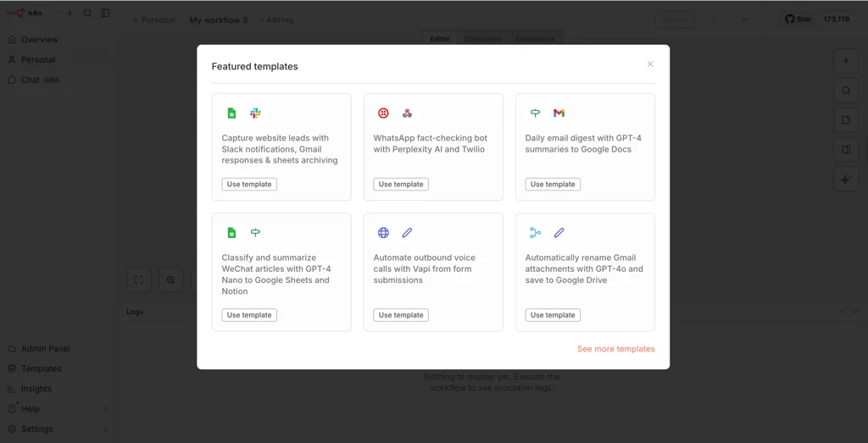The height and width of the screenshot is (443, 868).
Task: Click the sticky note button on canvas
Action: coord(846,120)
